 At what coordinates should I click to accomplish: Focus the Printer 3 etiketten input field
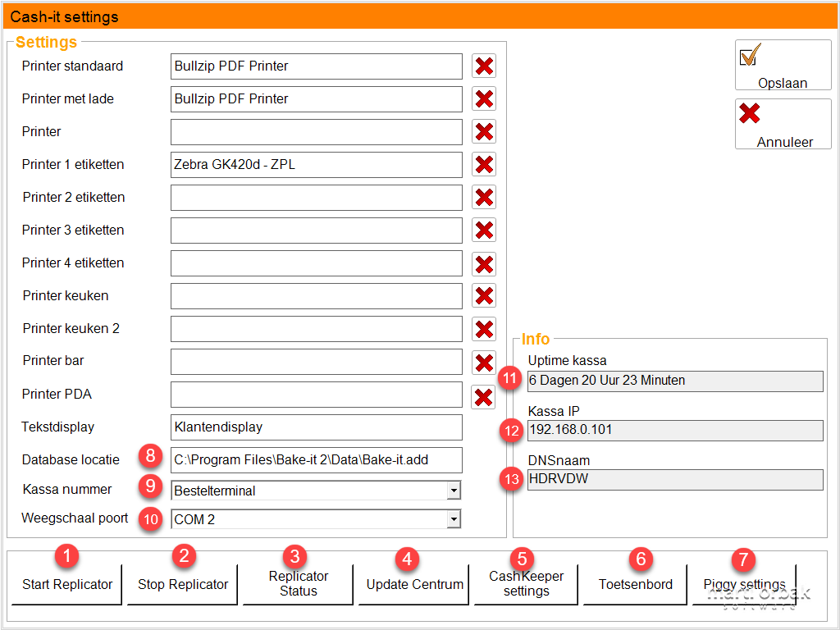click(x=317, y=231)
